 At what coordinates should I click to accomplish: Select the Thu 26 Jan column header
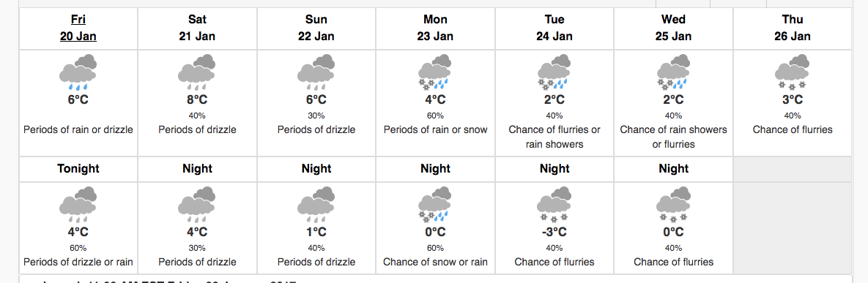point(792,29)
